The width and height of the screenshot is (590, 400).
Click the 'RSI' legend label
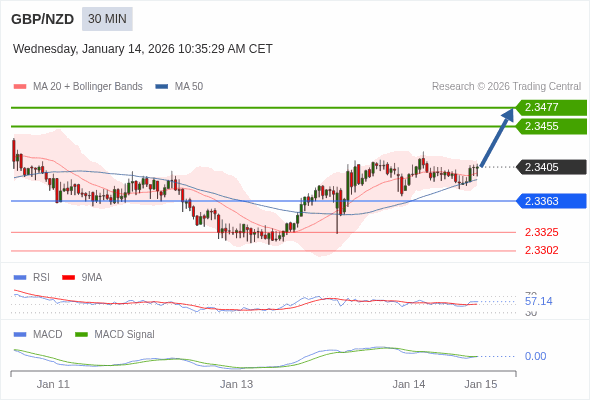pyautogui.click(x=41, y=278)
